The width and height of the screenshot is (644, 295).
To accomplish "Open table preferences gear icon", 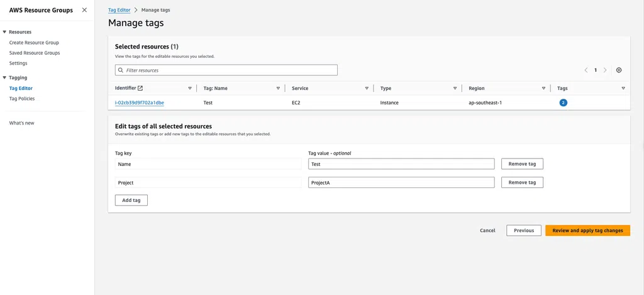I will [x=619, y=70].
